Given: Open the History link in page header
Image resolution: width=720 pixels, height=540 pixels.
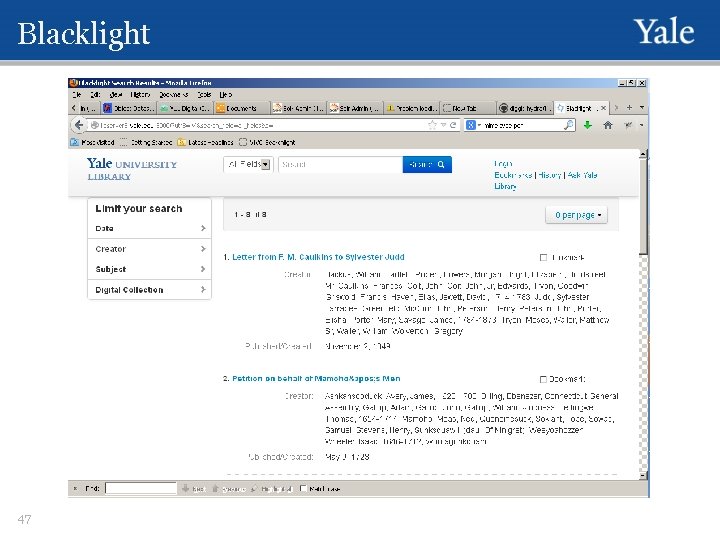Looking at the screenshot, I should tap(550, 175).
